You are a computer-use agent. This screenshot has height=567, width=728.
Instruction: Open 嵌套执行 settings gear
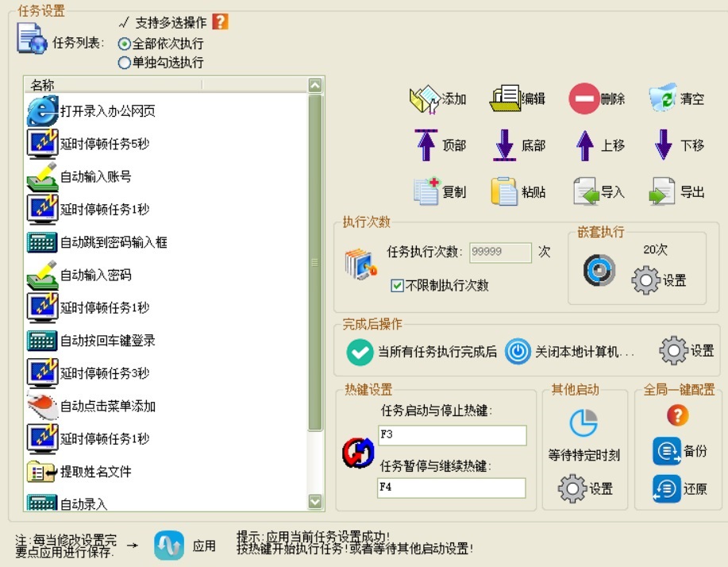(x=645, y=280)
